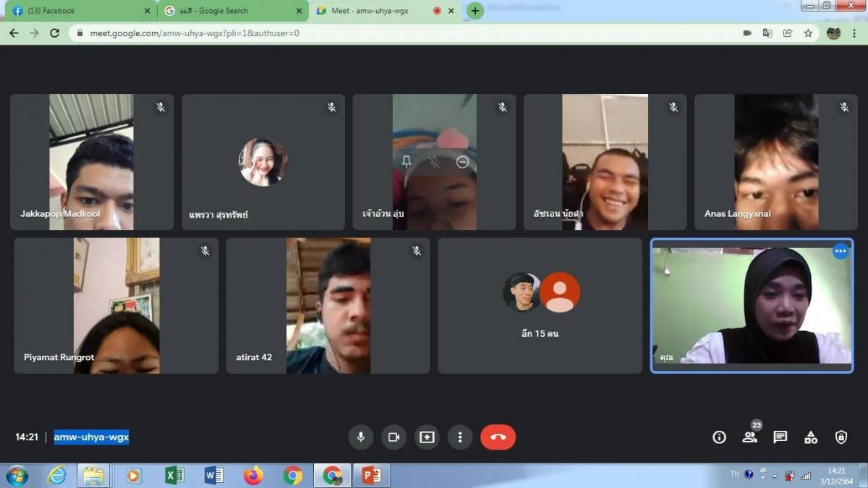Open PowerPoint from the Windows taskbar
Image resolution: width=868 pixels, height=488 pixels.
371,475
